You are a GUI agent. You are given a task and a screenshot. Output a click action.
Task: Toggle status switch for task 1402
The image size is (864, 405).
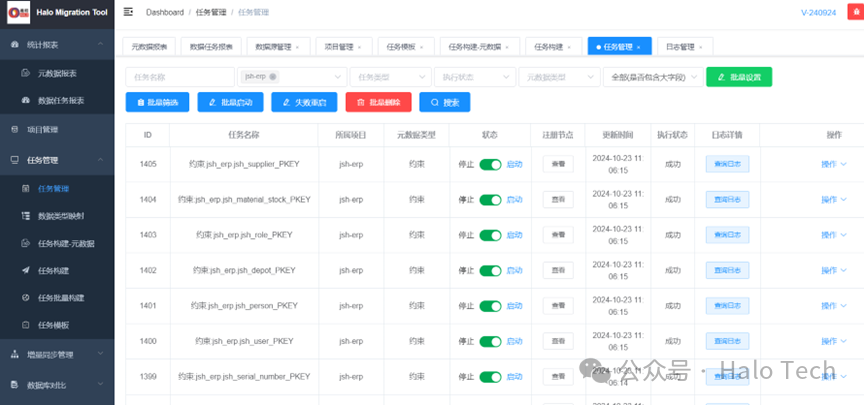[x=490, y=271]
